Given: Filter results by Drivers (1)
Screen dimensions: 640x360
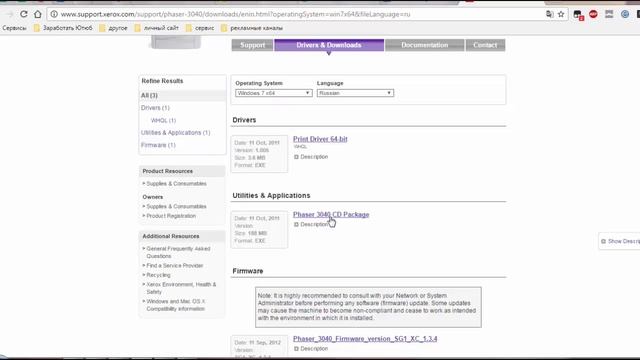Looking at the screenshot, I should pyautogui.click(x=155, y=108).
